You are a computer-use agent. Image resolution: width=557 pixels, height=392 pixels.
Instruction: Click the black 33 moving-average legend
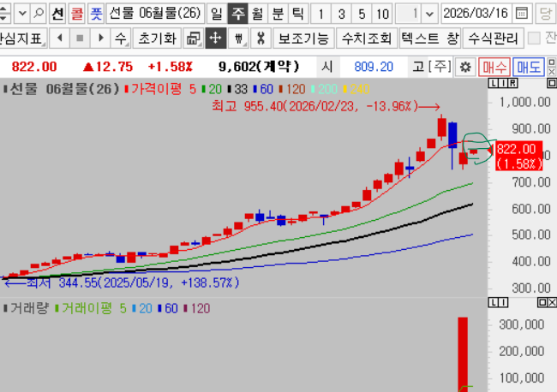coord(237,89)
